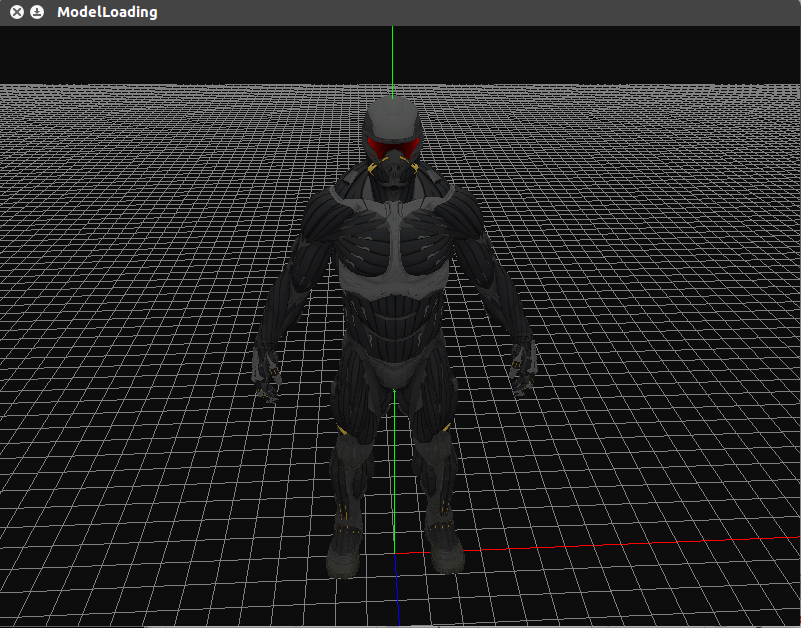
Task: Close the ModelLoading window
Action: (x=17, y=12)
